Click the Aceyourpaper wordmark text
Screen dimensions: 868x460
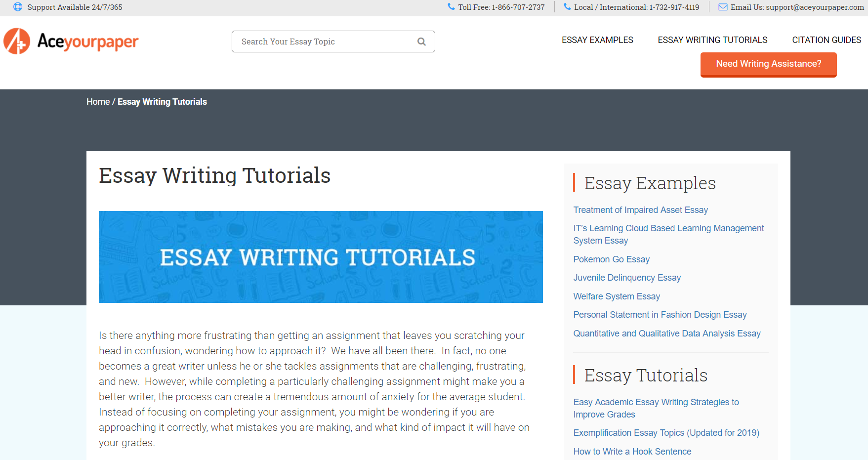click(x=88, y=42)
